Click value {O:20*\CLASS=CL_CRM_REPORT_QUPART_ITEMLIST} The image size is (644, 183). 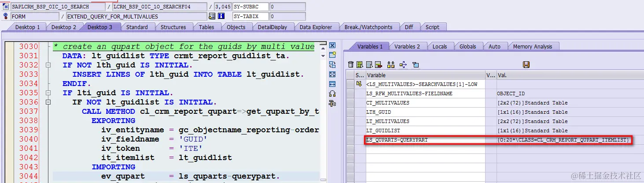click(x=563, y=140)
